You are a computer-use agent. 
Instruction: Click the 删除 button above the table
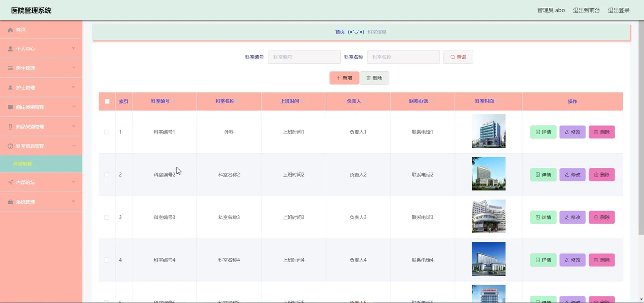pyautogui.click(x=374, y=78)
